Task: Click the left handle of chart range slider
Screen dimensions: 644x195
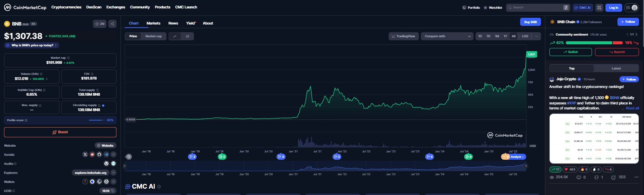Action: [x=125, y=166]
